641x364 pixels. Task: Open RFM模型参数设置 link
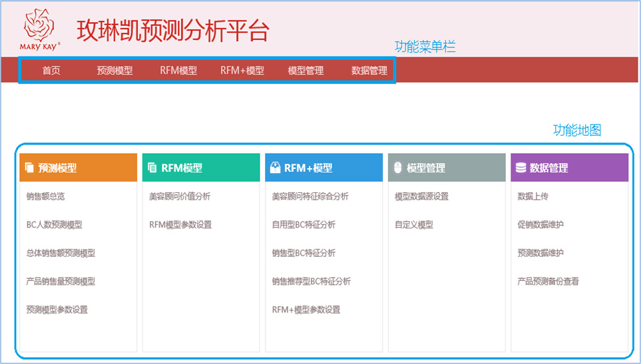[x=180, y=225]
